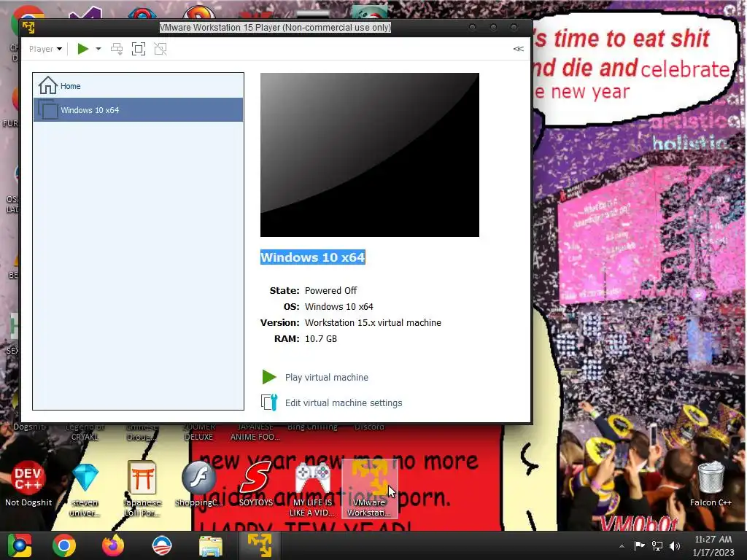Open the Player menu dropdown
747x560 pixels.
click(45, 49)
